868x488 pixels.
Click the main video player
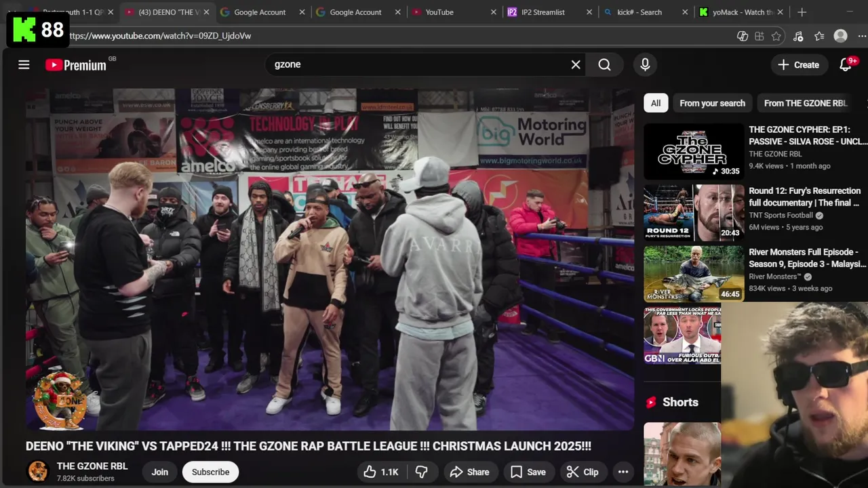(330, 259)
